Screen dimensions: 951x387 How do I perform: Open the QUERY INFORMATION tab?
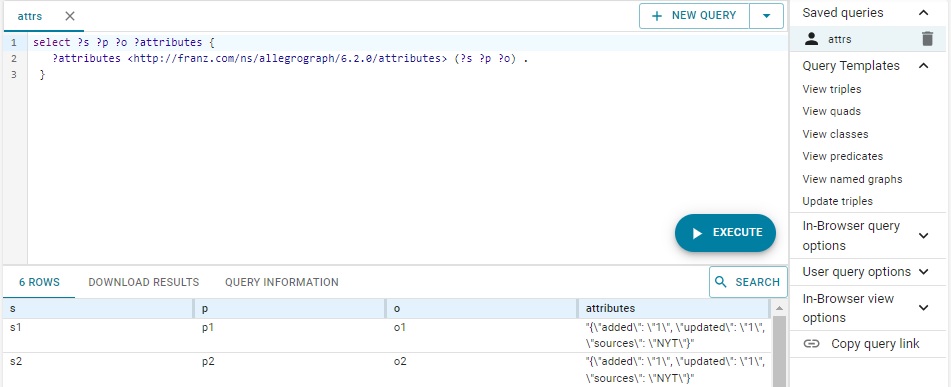click(x=282, y=282)
